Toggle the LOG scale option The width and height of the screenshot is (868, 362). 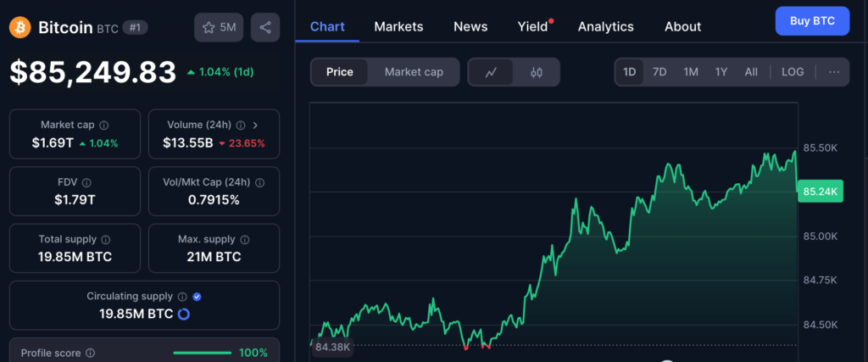click(793, 72)
